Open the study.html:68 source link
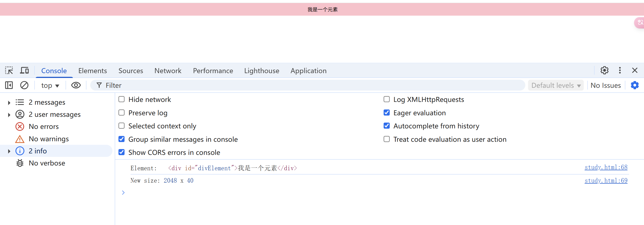The width and height of the screenshot is (644, 225). tap(606, 167)
